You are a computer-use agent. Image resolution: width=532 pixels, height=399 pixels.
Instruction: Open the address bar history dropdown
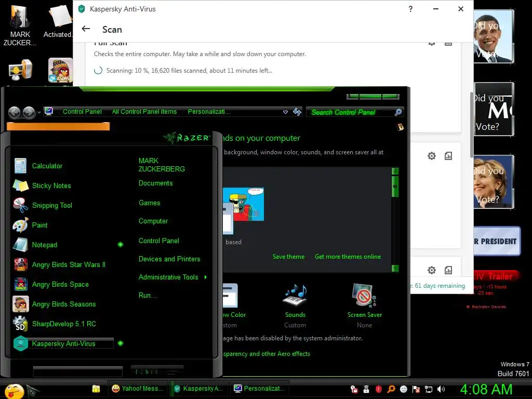[285, 112]
